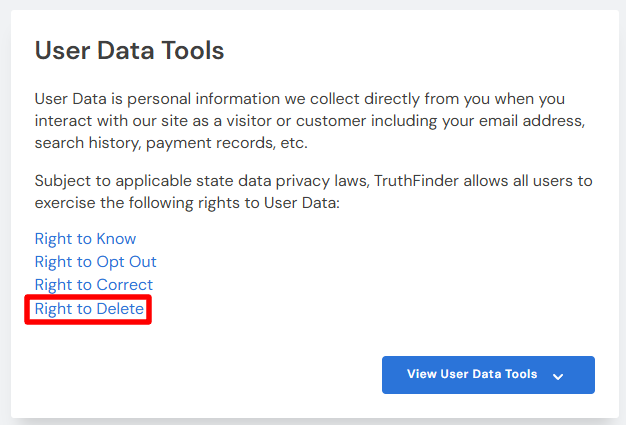
Task: Select the Right to Correct link
Action: click(93, 285)
